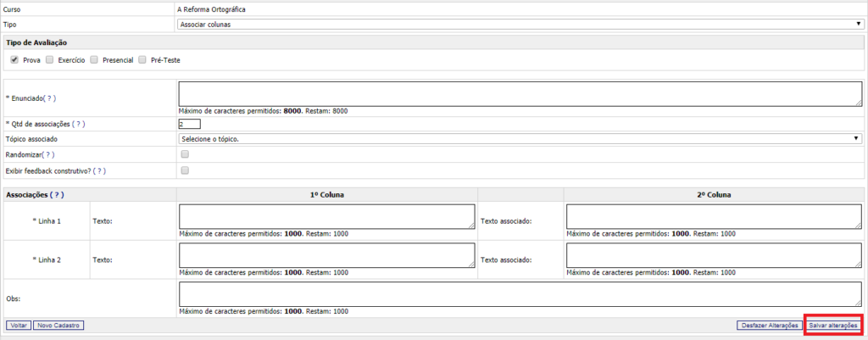Expand the Tópico associado dropdown
868x340 pixels.
[x=520, y=139]
